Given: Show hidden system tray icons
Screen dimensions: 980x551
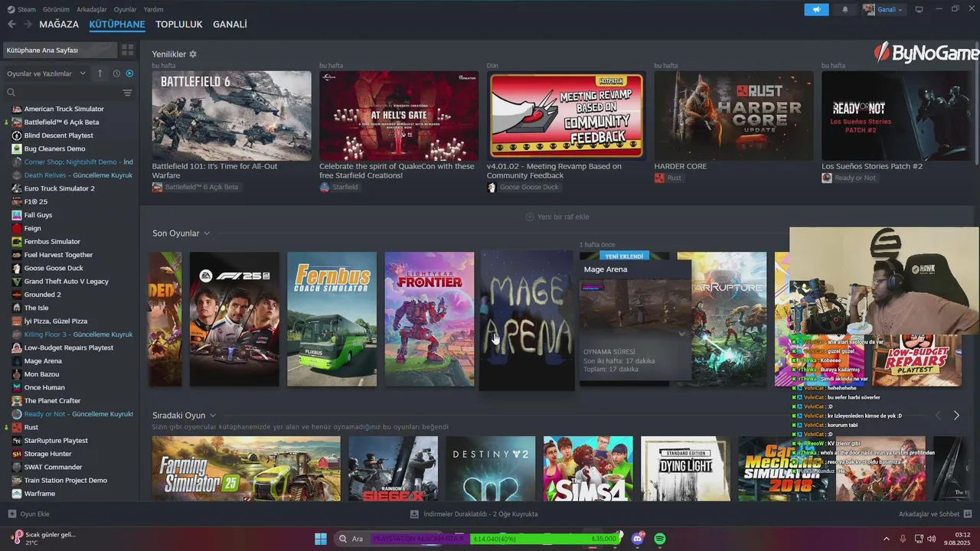Looking at the screenshot, I should pos(887,539).
